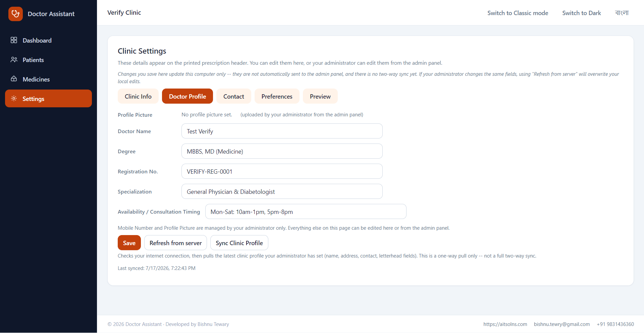
Task: Select Settings in the sidebar
Action: 48,99
